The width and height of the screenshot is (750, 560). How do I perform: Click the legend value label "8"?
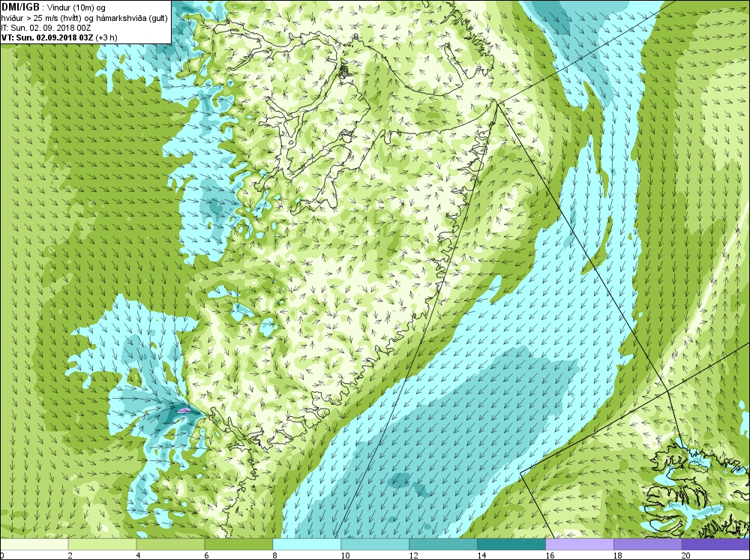tap(274, 556)
